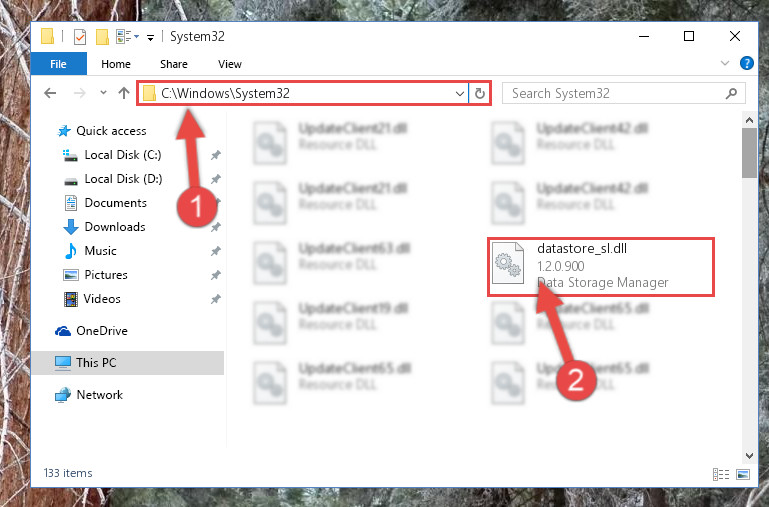Expand the ribbon with the chevron arrow
The height and width of the screenshot is (507, 769).
[724, 63]
